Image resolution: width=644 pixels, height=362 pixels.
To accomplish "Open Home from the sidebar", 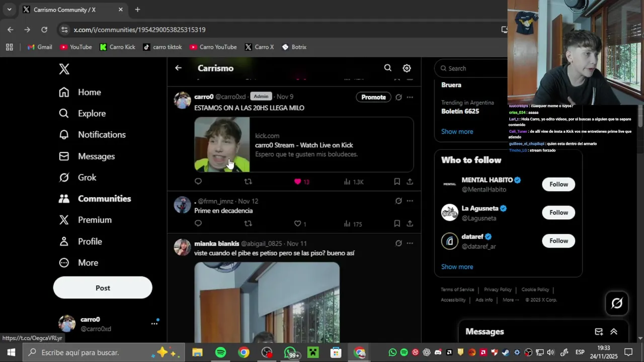I will click(x=80, y=92).
